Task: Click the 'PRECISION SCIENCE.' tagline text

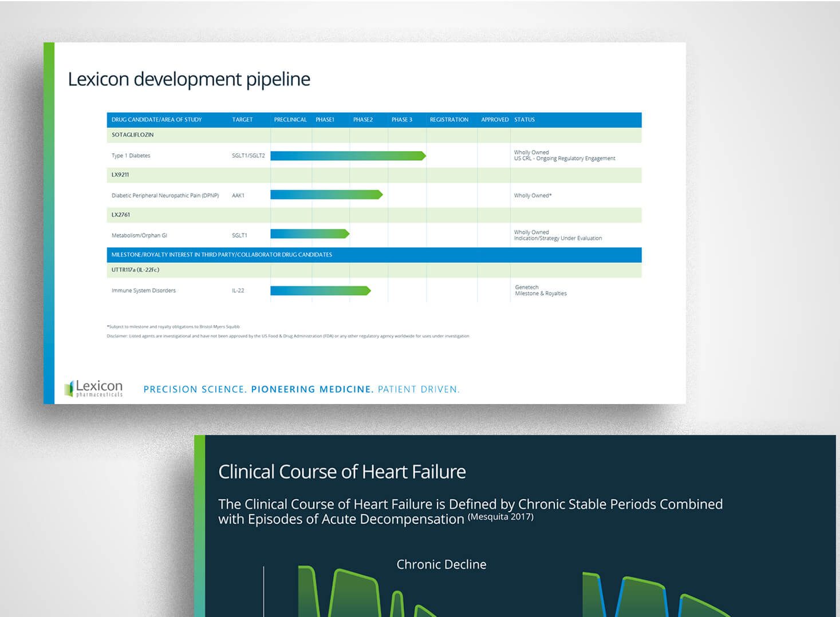Action: pyautogui.click(x=195, y=389)
